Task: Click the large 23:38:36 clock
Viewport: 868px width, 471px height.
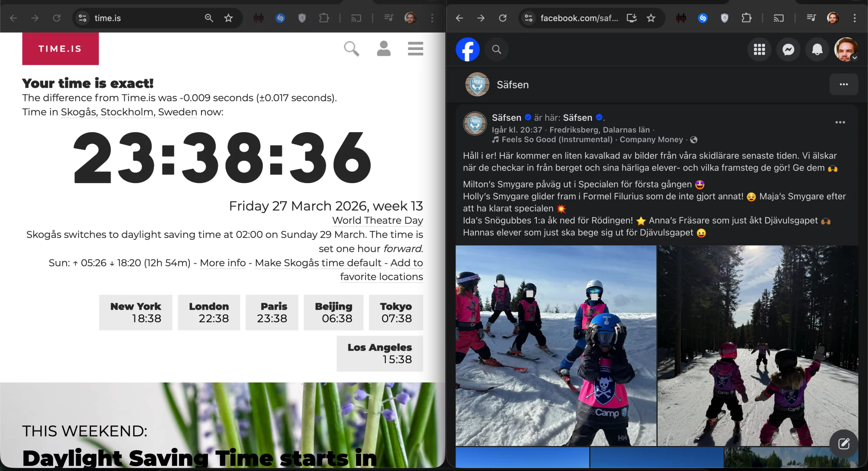Action: pyautogui.click(x=222, y=158)
